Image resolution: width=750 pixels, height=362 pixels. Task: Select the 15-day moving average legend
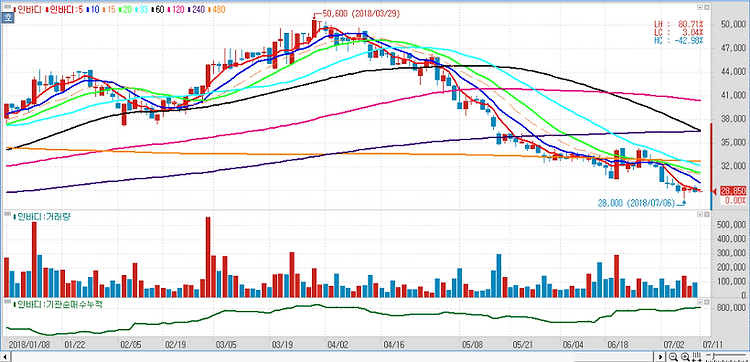pos(109,9)
